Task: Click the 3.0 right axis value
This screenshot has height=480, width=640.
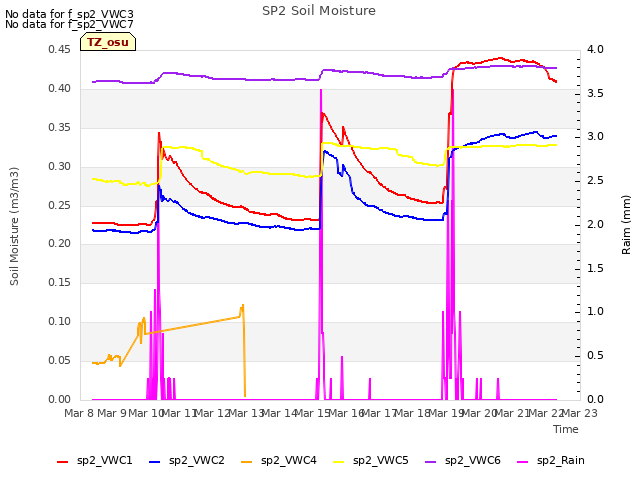Action: pos(596,136)
